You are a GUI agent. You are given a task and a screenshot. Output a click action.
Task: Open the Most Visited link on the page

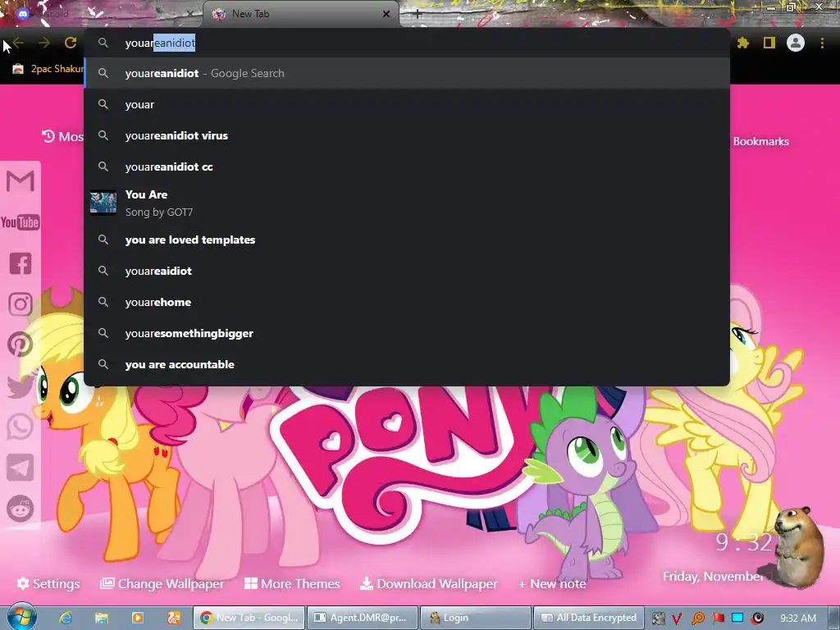62,137
